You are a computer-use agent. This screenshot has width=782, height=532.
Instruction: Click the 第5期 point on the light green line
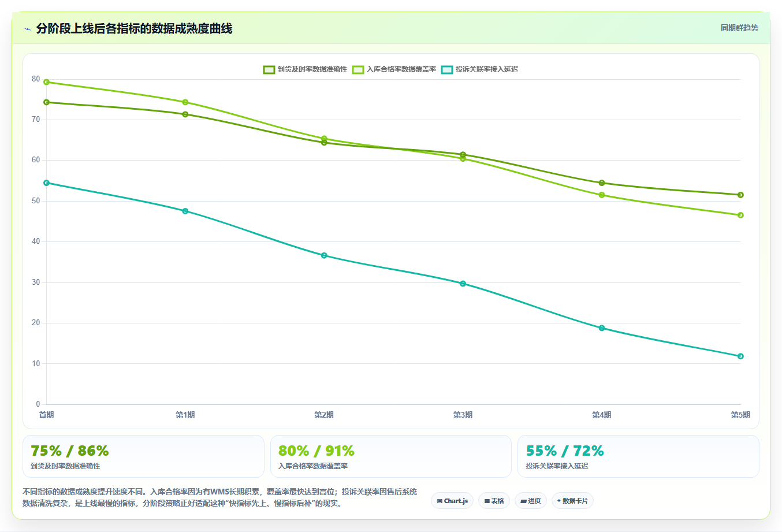pyautogui.click(x=740, y=215)
